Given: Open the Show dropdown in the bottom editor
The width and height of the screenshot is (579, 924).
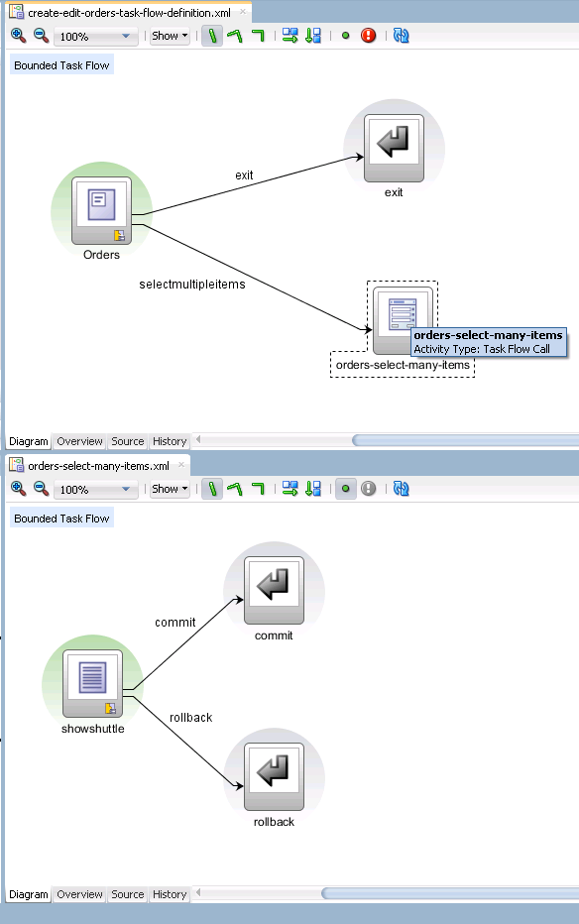Looking at the screenshot, I should 170,489.
